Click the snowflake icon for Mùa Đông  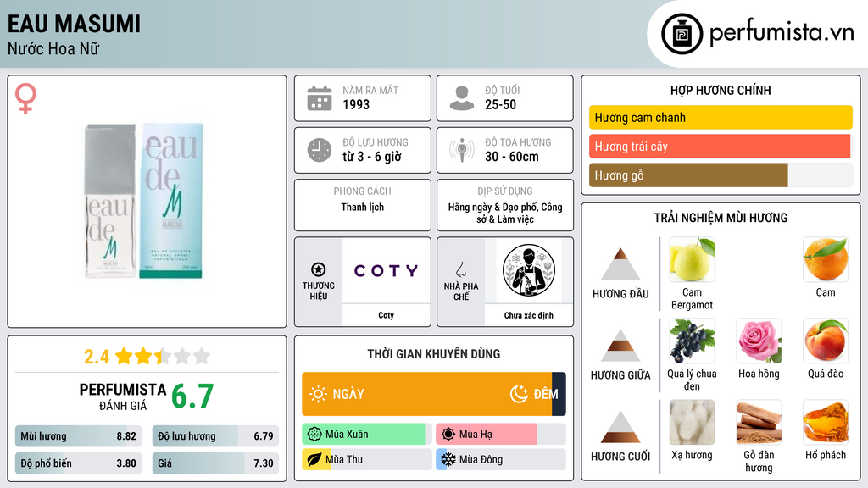[448, 459]
